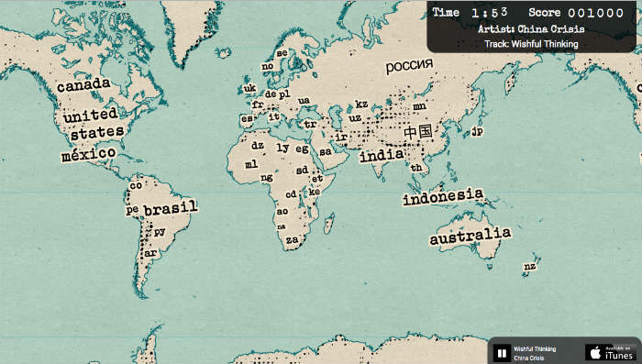The image size is (642, 364).
Task: Pick the méxico label
Action: coord(89,154)
